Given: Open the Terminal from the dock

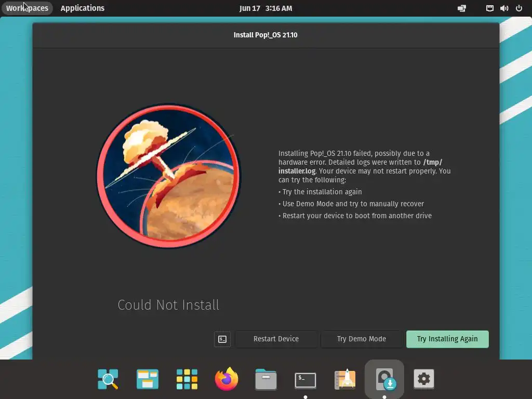Looking at the screenshot, I should [x=305, y=380].
